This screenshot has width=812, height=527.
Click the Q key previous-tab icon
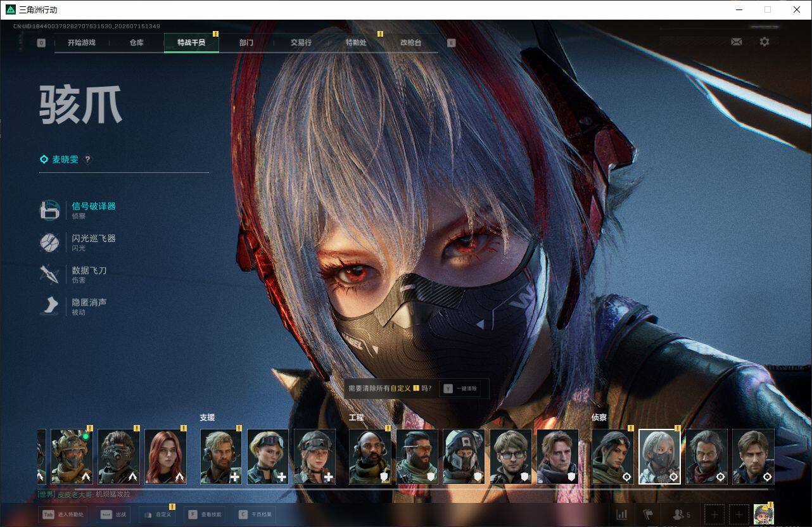point(41,43)
